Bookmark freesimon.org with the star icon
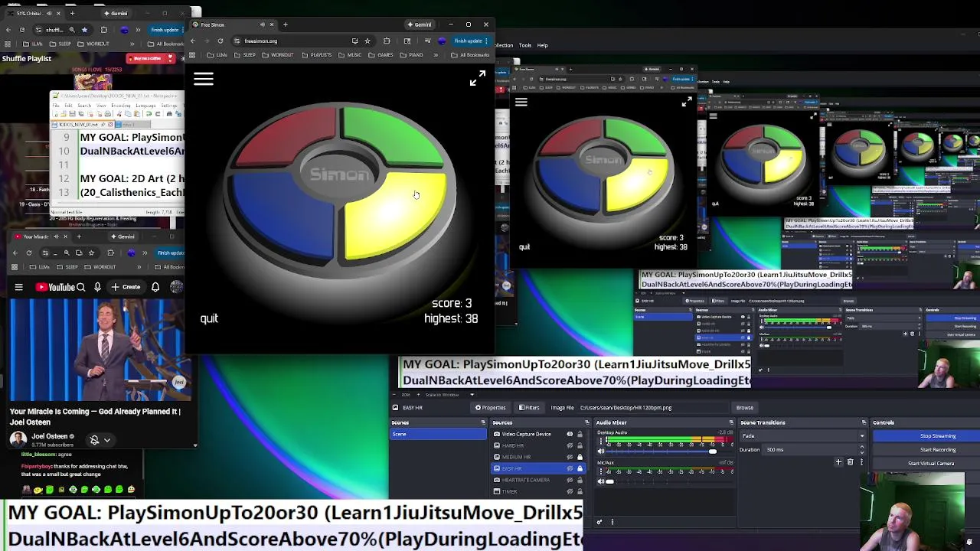 tap(367, 41)
